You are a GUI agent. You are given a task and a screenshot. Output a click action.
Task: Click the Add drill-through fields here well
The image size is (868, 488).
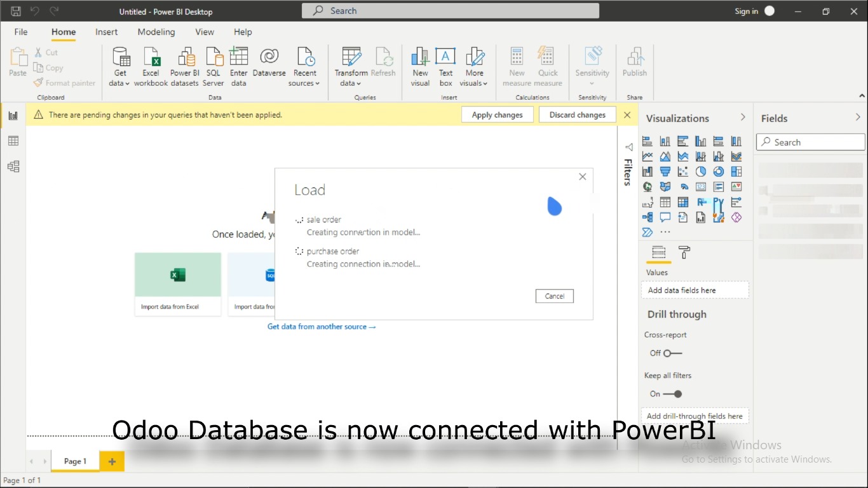[695, 416]
